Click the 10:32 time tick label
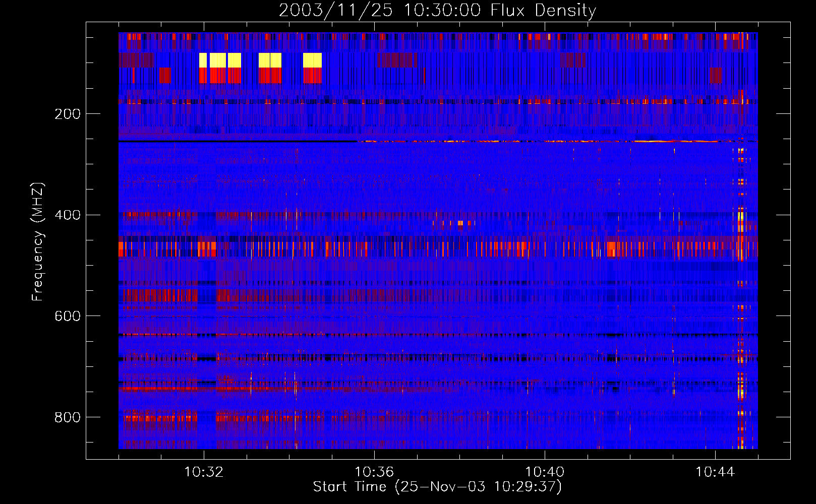Image resolution: width=816 pixels, height=504 pixels. (204, 472)
